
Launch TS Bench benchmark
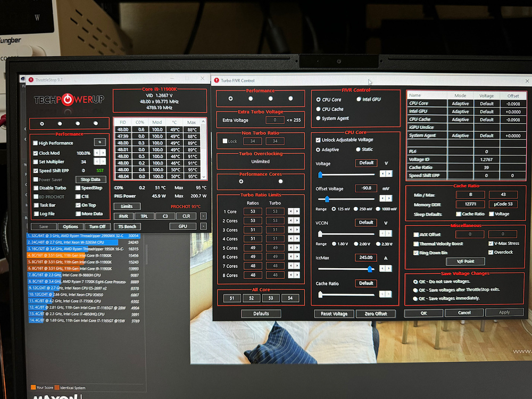click(127, 226)
